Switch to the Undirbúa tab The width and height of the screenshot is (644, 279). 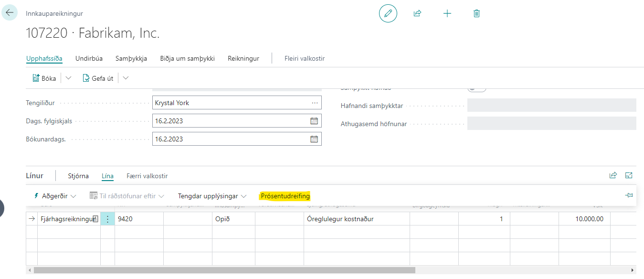[x=89, y=58]
